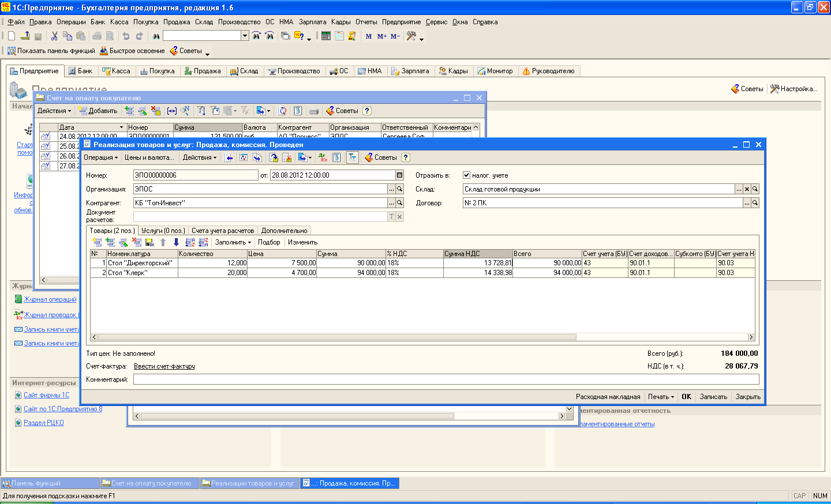Open the Операция dropdown menu
This screenshot has width=831, height=504.
tap(100, 157)
